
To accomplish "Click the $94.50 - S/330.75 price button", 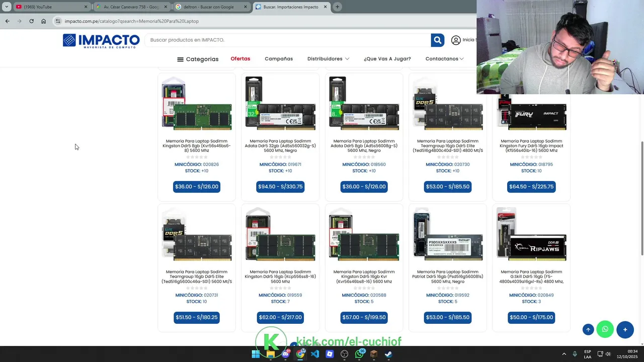I will [x=280, y=187].
